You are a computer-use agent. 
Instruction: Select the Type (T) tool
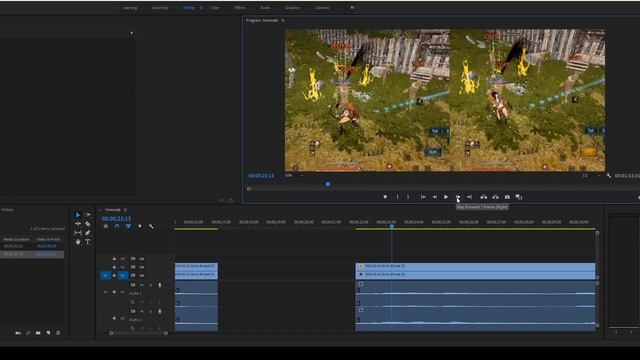click(87, 242)
